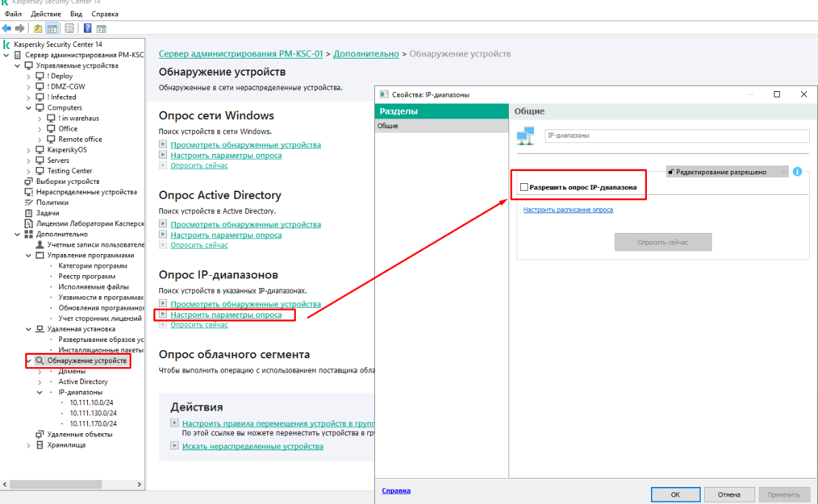
Task: Select Уязвимости в программах in the tree
Action: [x=101, y=298]
